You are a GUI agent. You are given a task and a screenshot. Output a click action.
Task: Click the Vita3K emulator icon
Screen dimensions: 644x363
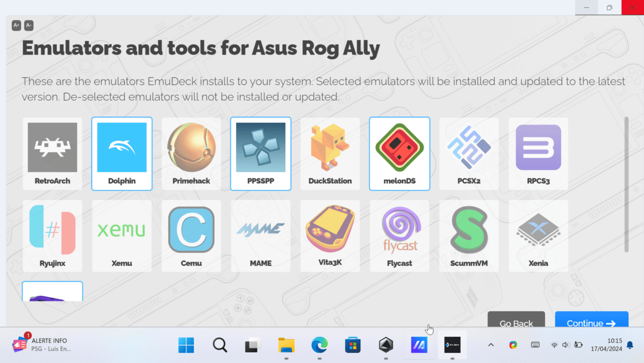(x=330, y=228)
